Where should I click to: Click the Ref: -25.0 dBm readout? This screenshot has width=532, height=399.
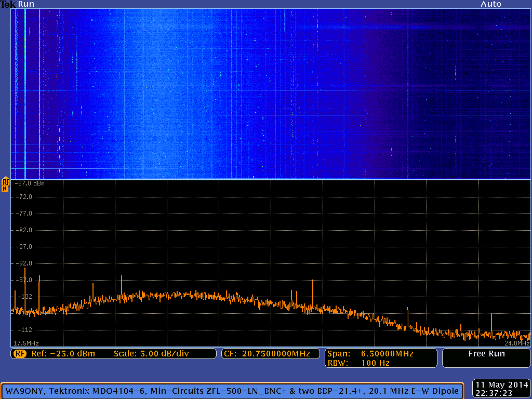coord(63,354)
